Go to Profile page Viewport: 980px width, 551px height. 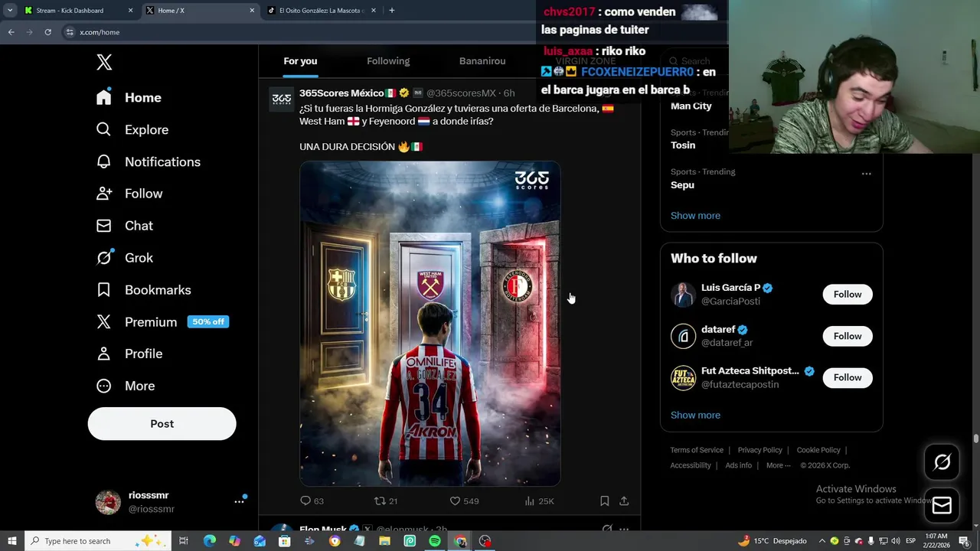(x=129, y=354)
